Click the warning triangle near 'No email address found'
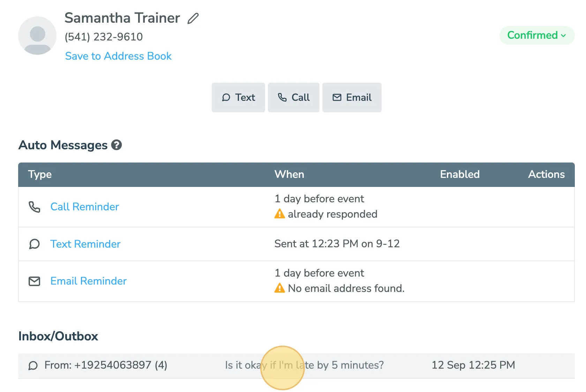The width and height of the screenshot is (586, 392). pos(279,288)
